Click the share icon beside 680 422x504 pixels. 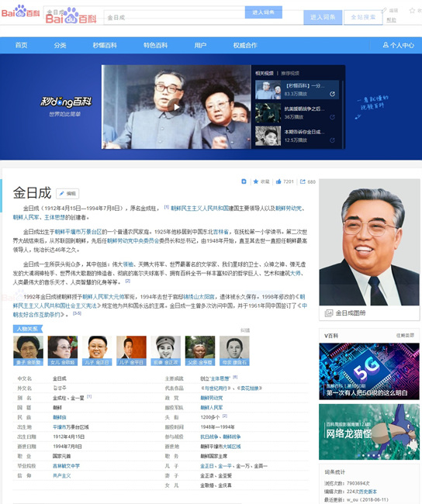[x=303, y=181]
